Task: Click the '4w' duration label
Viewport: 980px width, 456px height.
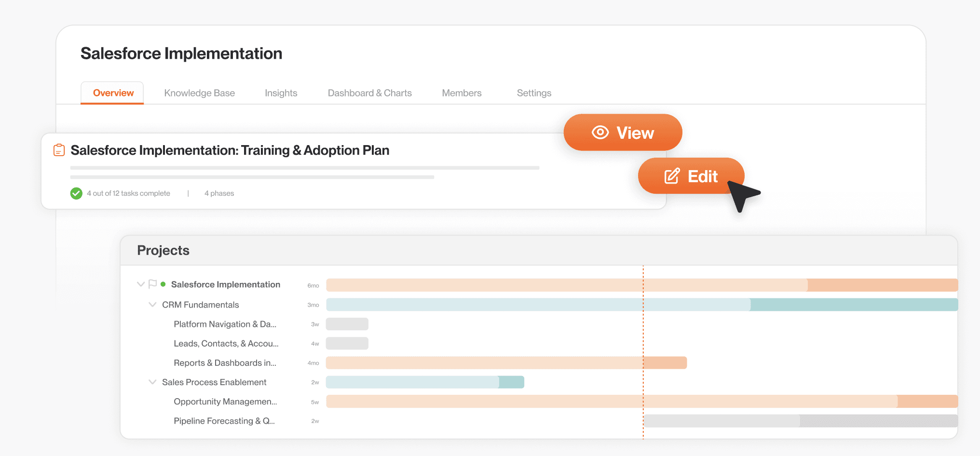Action: click(315, 344)
